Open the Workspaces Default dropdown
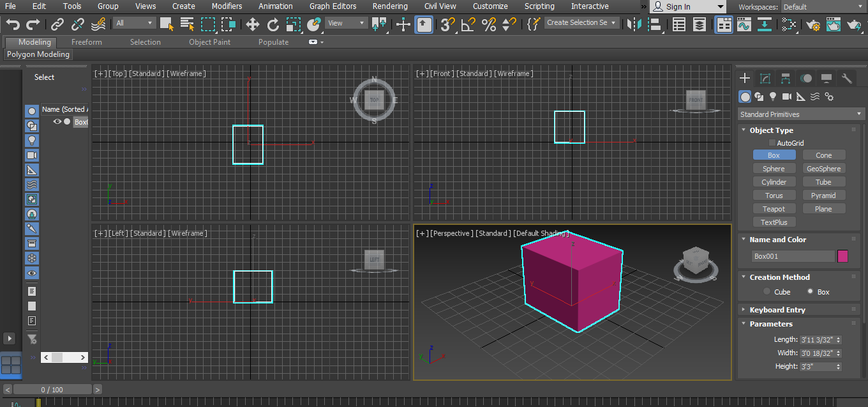The width and height of the screenshot is (868, 407). point(824,7)
